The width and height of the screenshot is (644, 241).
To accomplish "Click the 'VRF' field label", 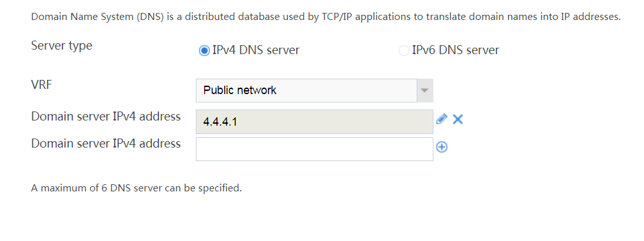I will 41,86.
